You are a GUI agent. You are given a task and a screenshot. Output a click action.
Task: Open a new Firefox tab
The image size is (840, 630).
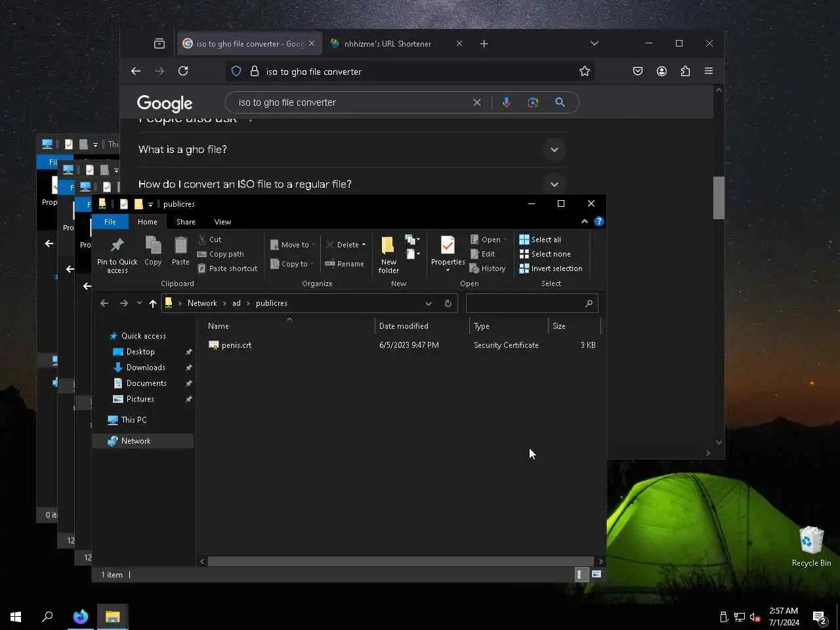coord(484,43)
